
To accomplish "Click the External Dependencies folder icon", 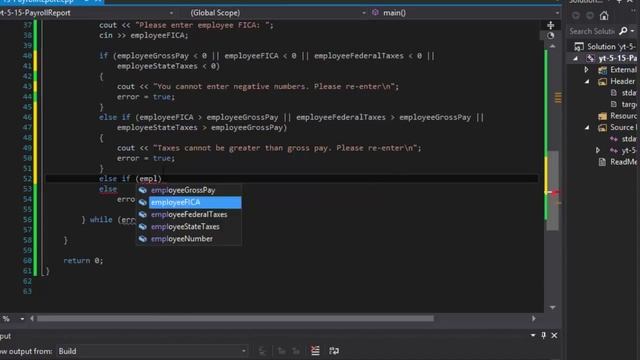I will (602, 70).
